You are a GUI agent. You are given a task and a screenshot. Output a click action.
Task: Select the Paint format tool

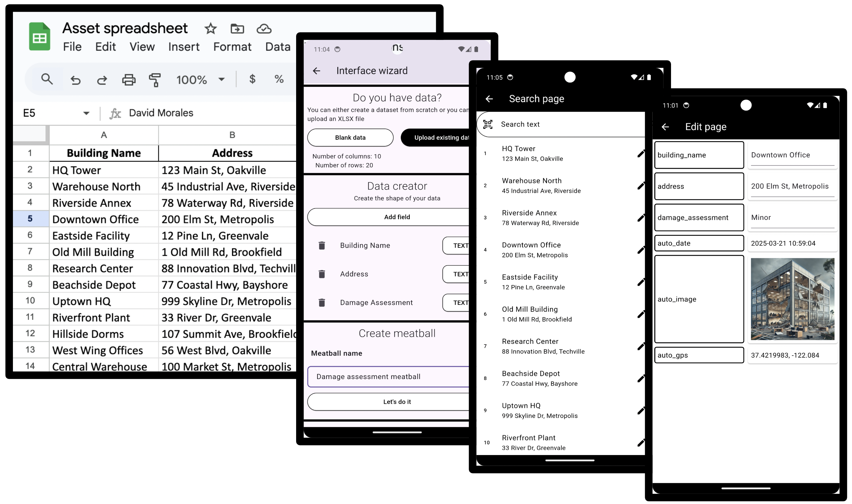coord(155,80)
